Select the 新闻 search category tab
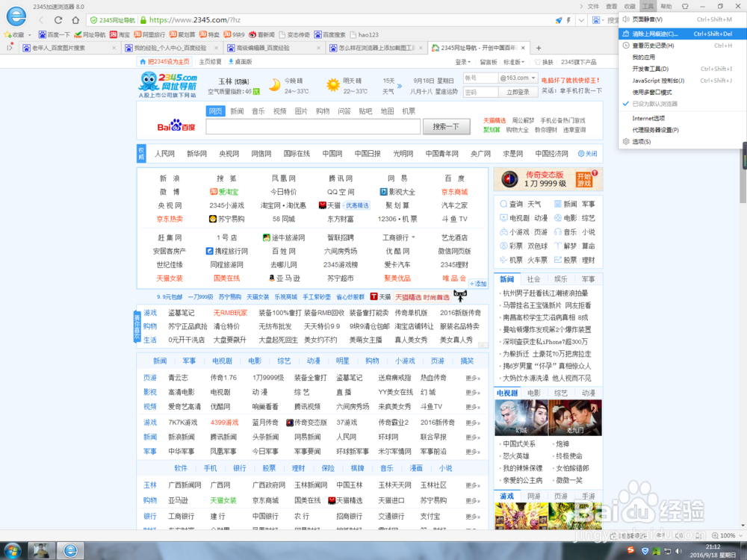747x560 pixels. pyautogui.click(x=237, y=111)
